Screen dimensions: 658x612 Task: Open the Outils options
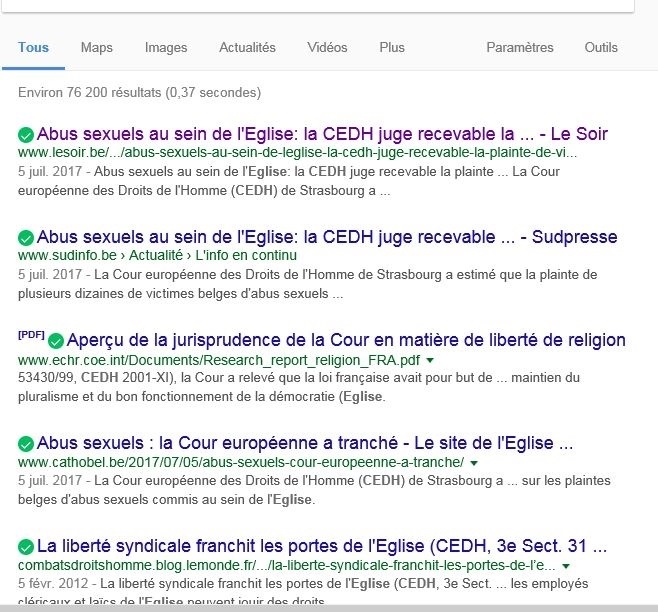601,47
